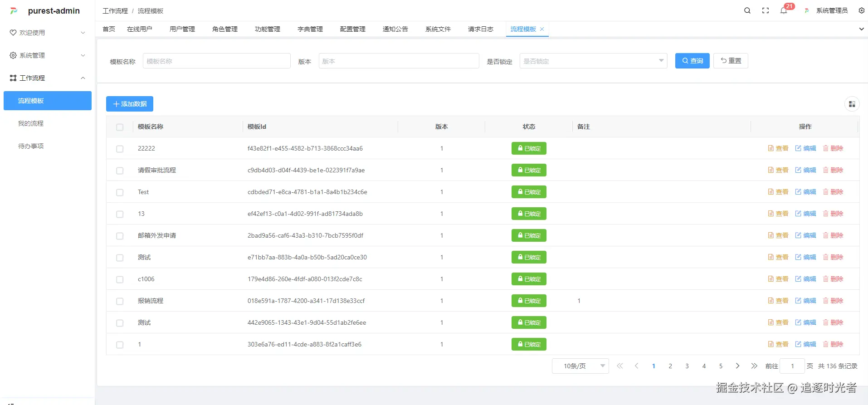Tick the checkbox for the 请假审批流程 row
Screen dimensions: 868x405
120,171
